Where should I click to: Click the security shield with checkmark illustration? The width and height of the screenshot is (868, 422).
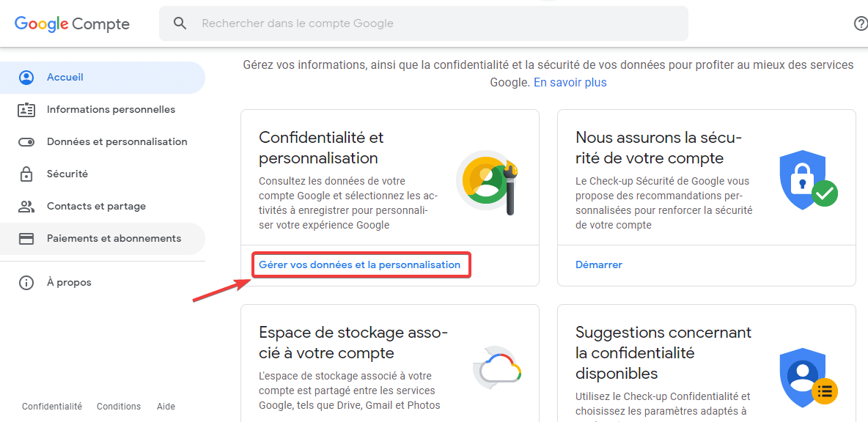pyautogui.click(x=809, y=180)
